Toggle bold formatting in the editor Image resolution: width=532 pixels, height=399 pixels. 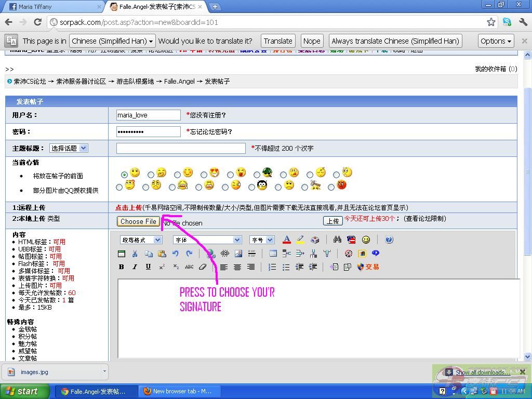[x=122, y=267]
